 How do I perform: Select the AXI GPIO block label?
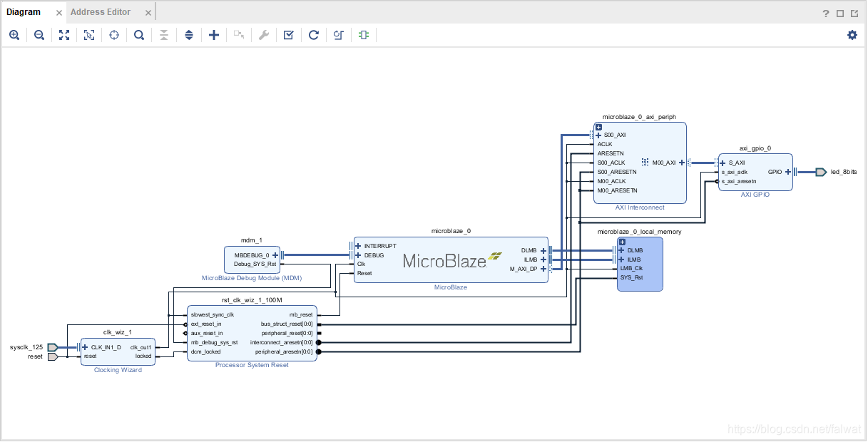755,194
